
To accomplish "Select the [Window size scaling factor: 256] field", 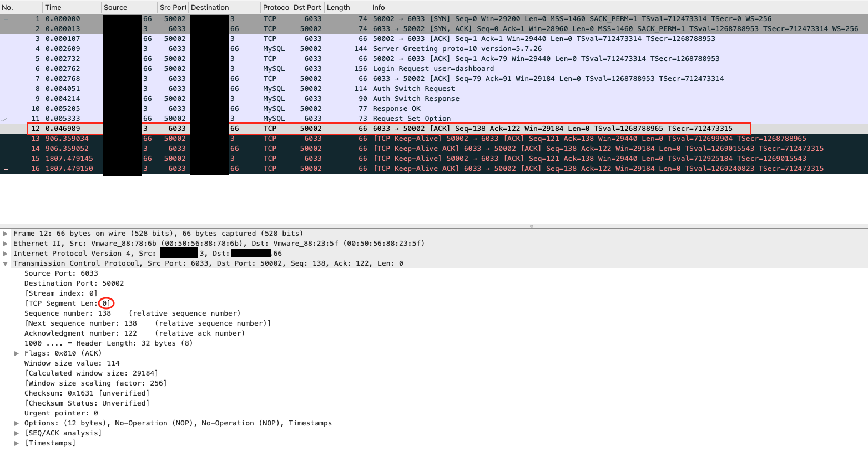I will point(96,383).
